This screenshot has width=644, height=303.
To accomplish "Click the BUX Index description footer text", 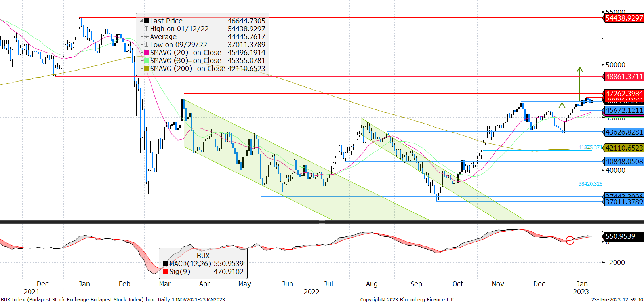I will (x=77, y=299).
